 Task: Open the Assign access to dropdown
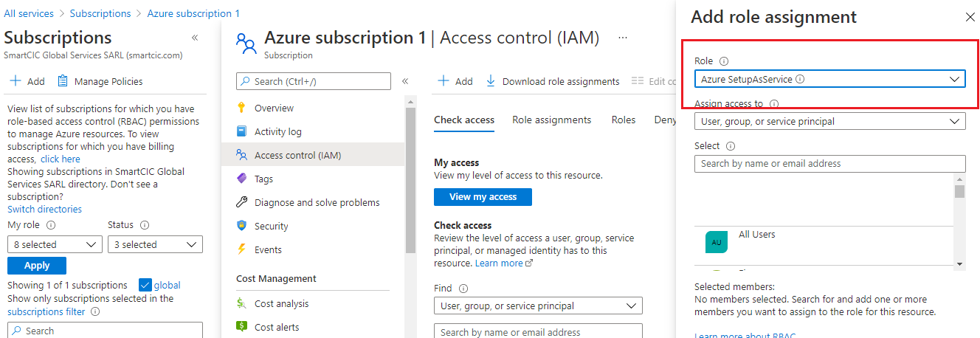[829, 121]
